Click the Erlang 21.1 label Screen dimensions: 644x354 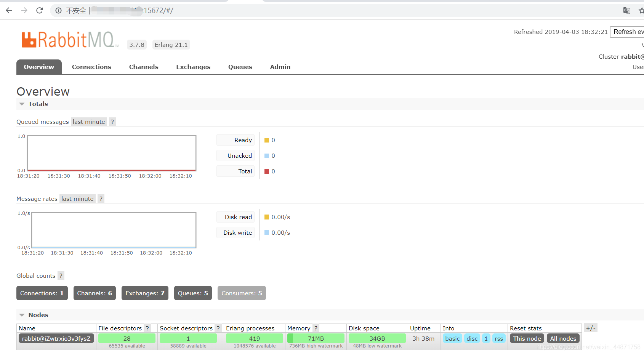[x=171, y=45]
